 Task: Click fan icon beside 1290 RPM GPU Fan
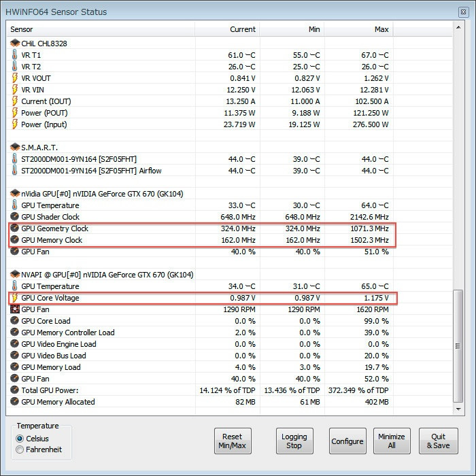point(14,309)
